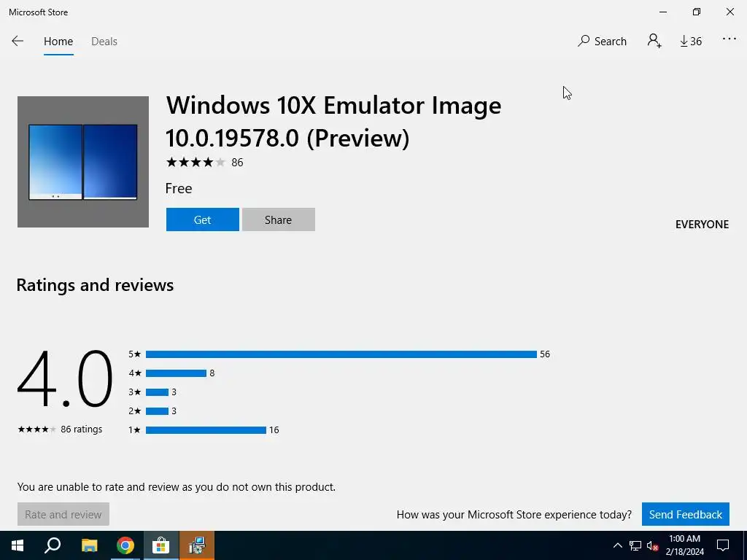Click the 2-star rating bar
This screenshot has width=747, height=560.
(x=158, y=411)
